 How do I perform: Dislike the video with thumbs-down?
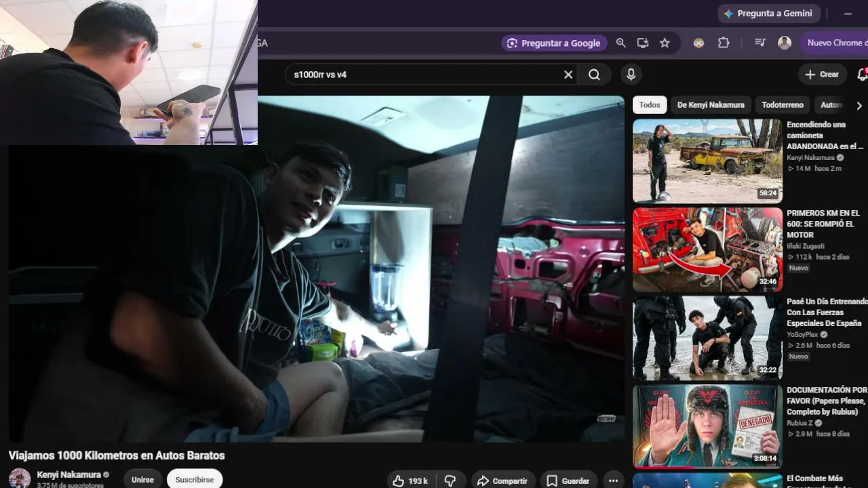click(x=450, y=481)
